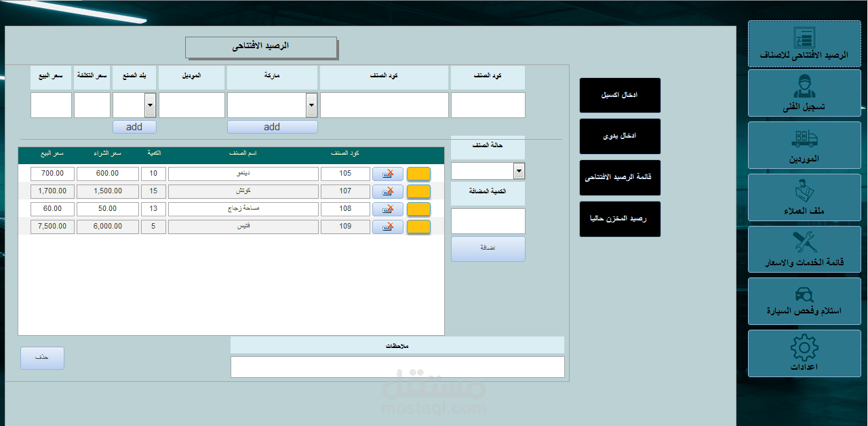This screenshot has width=868, height=426.
Task: Select item code cell 105
Action: tap(345, 174)
